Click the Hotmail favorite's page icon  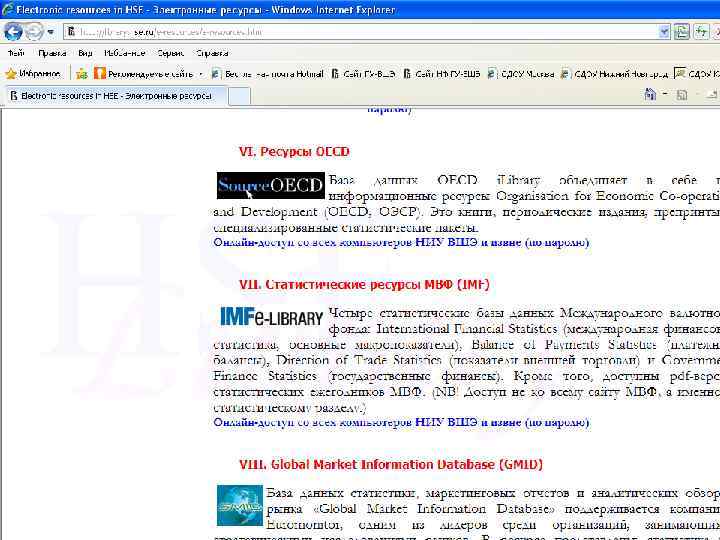tap(217, 73)
